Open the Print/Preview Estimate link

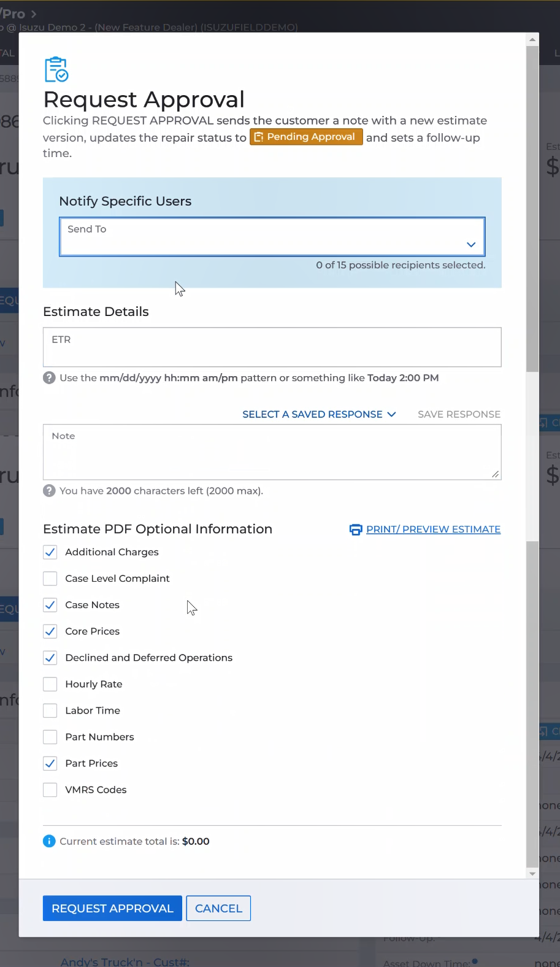(433, 530)
